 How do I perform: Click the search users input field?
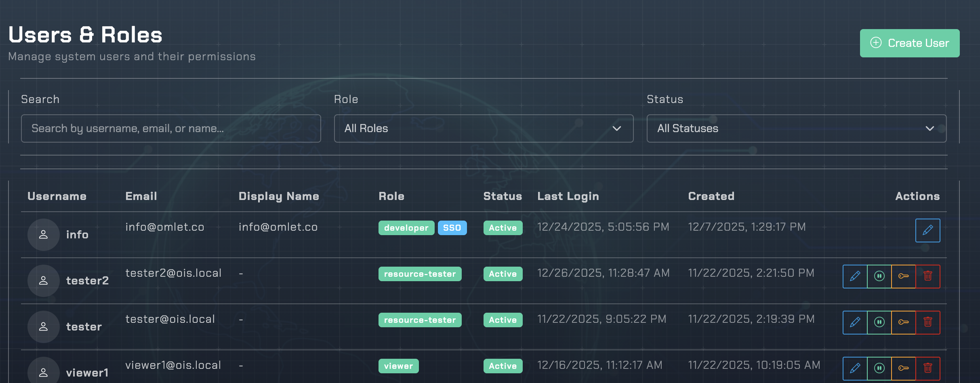pyautogui.click(x=170, y=128)
